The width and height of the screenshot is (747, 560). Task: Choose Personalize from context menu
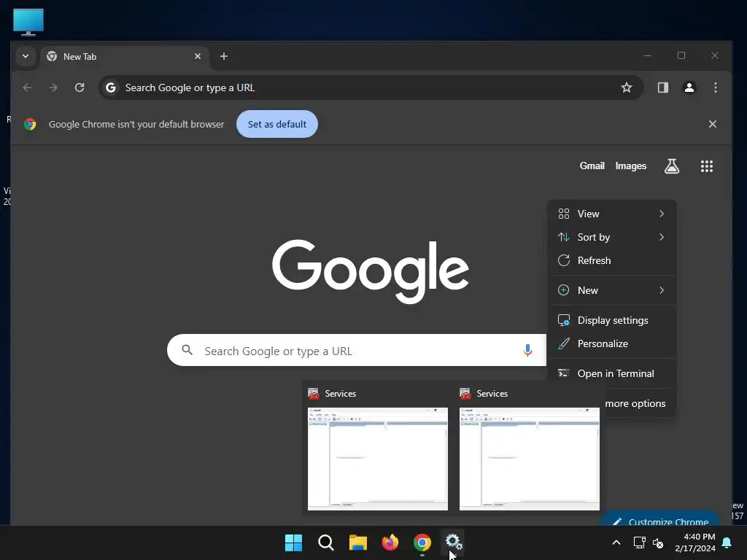[x=612, y=344]
